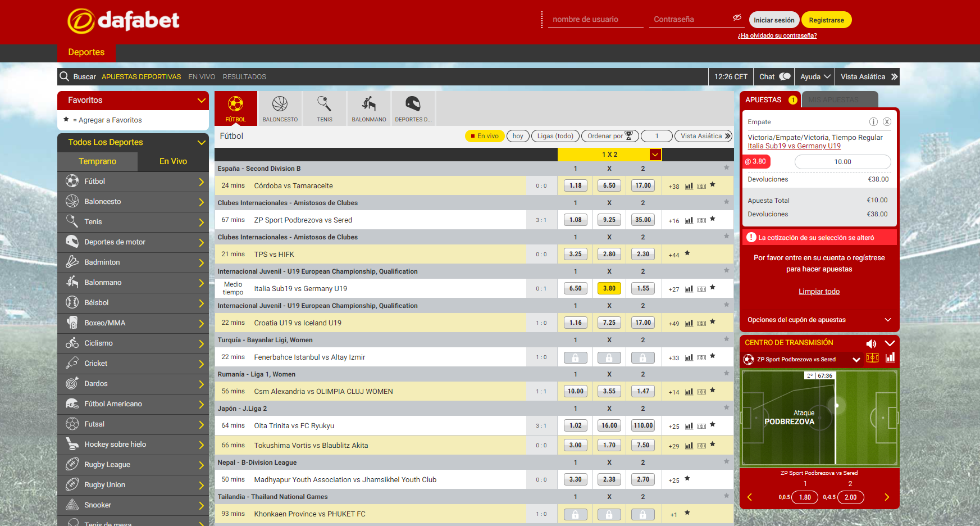Favorite the Japón - J.Liga 2 league
980x526 pixels.
pyautogui.click(x=726, y=407)
